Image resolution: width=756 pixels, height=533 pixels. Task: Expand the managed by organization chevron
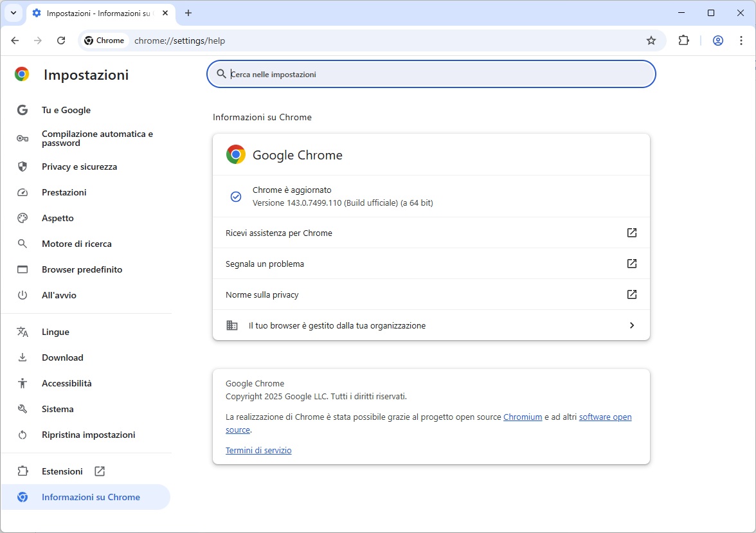pos(631,325)
